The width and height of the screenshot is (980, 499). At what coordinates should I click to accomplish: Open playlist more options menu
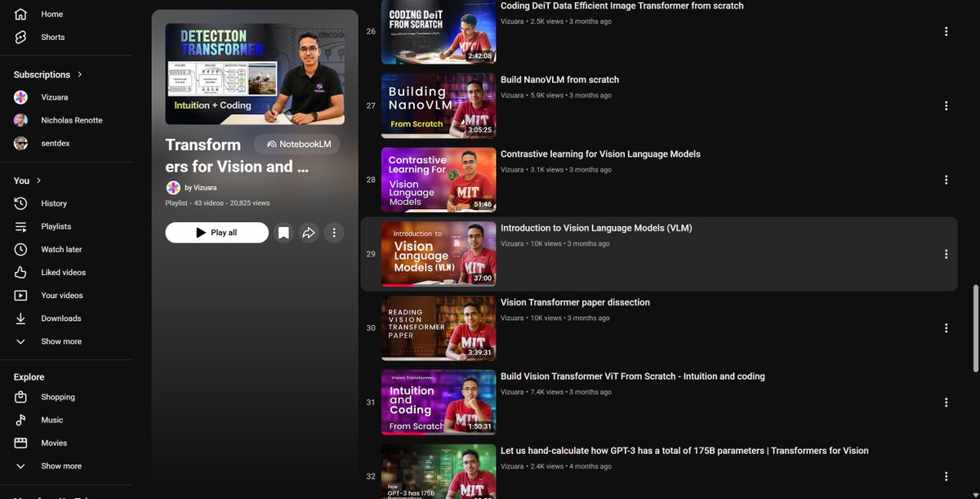334,233
